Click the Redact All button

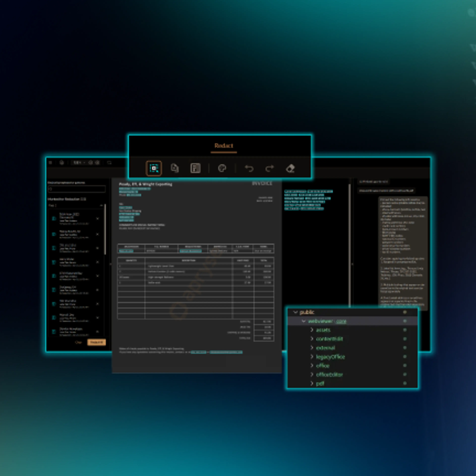[x=96, y=342]
